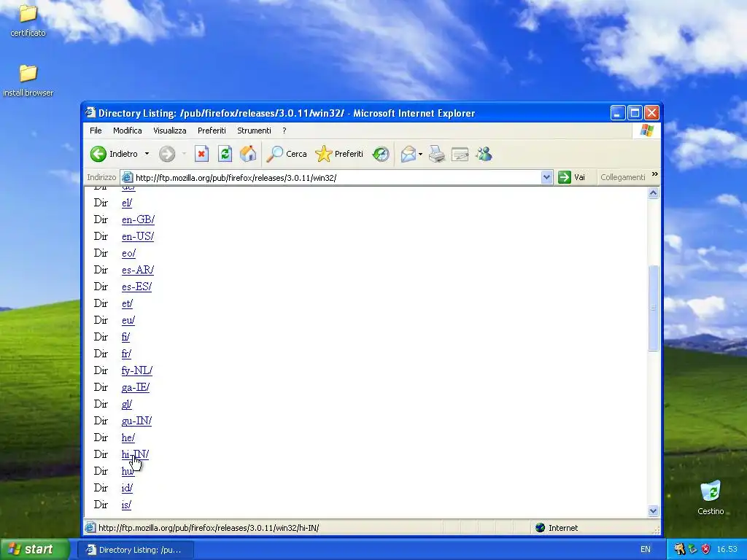Expand the address bar dropdown arrow
The width and height of the screenshot is (747, 560).
pyautogui.click(x=546, y=178)
